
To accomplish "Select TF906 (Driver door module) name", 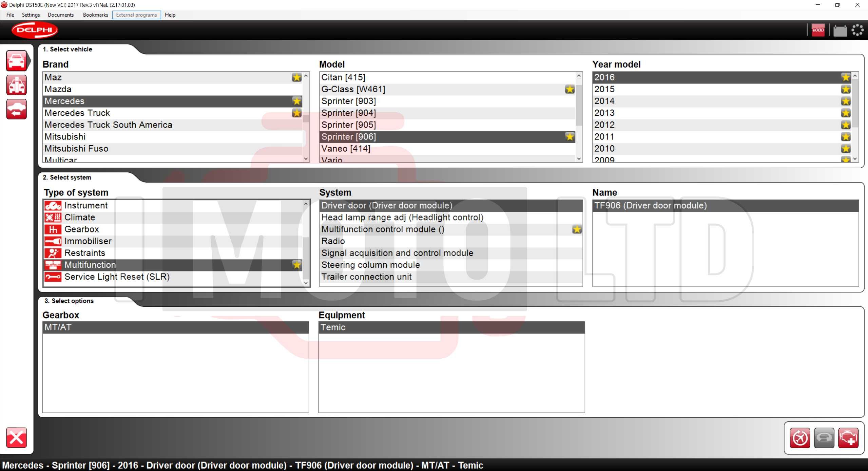I will (x=726, y=206).
